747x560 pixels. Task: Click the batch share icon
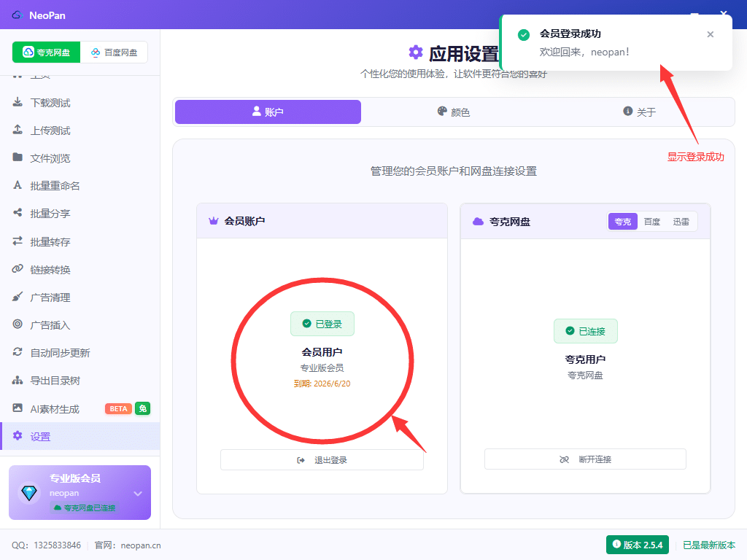click(18, 213)
